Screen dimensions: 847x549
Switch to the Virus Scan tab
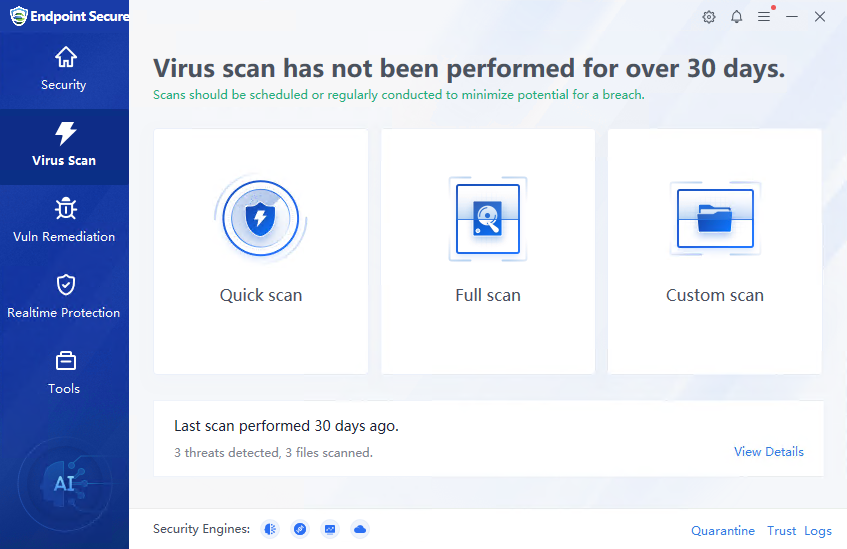[x=64, y=146]
